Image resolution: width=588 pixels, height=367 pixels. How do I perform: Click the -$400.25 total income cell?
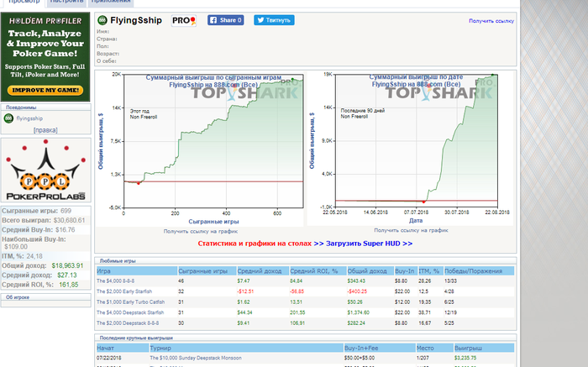pos(357,291)
